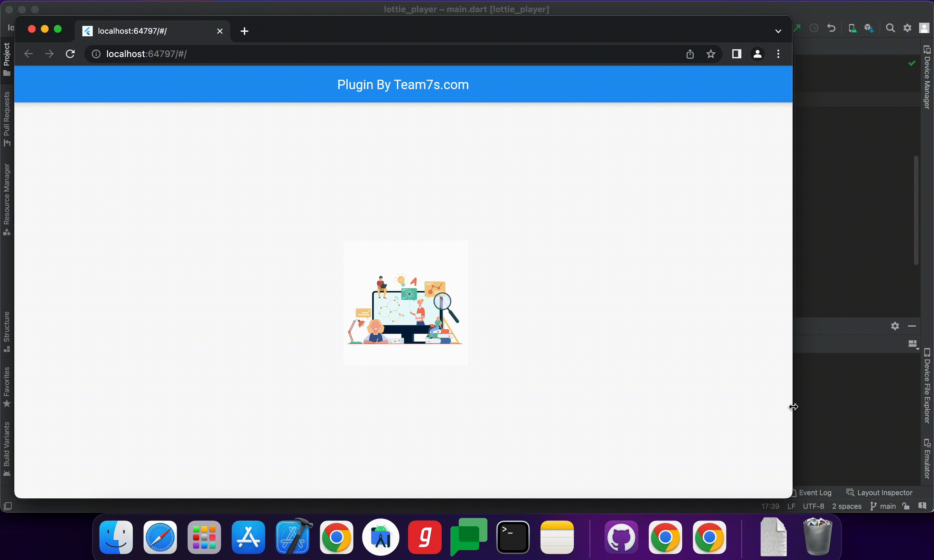This screenshot has width=934, height=560.
Task: Open git branch main selector
Action: [x=883, y=506]
